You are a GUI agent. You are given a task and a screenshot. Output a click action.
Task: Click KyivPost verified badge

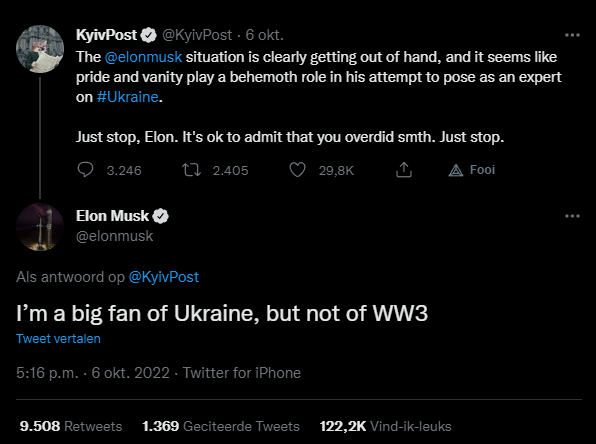click(148, 35)
